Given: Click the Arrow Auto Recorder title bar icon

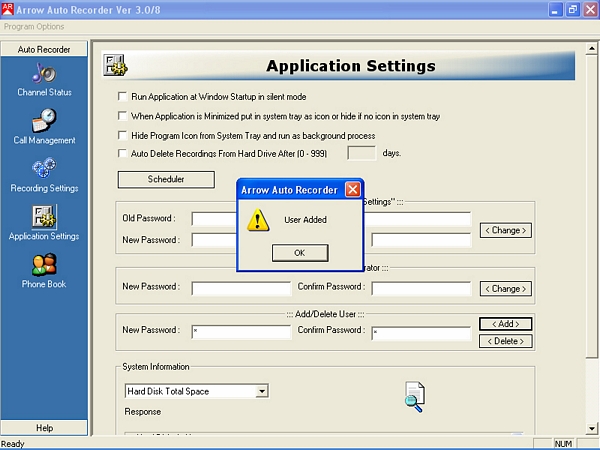Looking at the screenshot, I should [x=7, y=9].
